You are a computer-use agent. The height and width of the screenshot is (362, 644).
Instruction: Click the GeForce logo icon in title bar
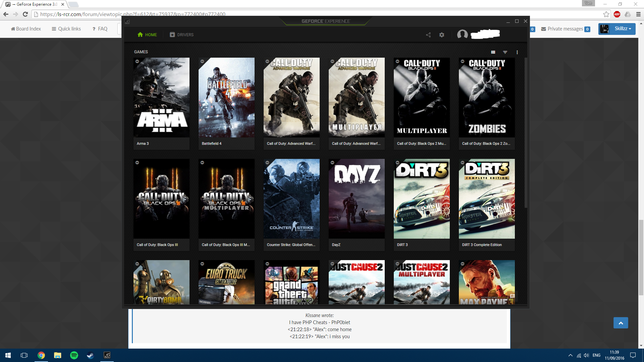(x=127, y=21)
